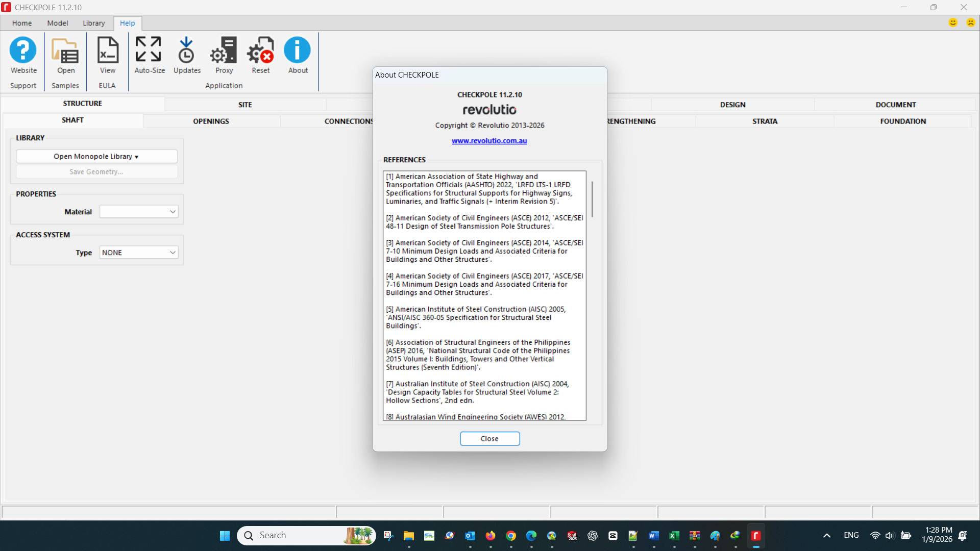Click the happy smiley feedback icon
Screen dimensions: 980x551
pos(952,22)
